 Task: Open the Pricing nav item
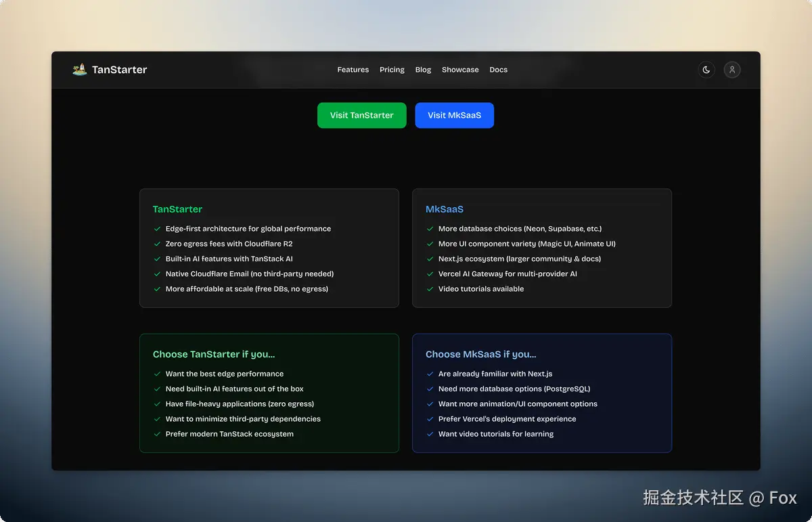tap(392, 70)
